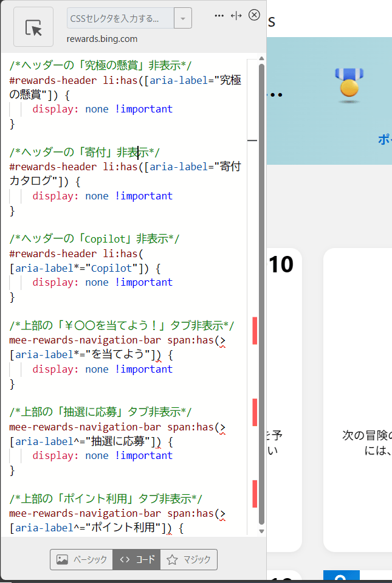Click the gold medal icon on Rewards page
The width and height of the screenshot is (392, 583).
pos(349,84)
